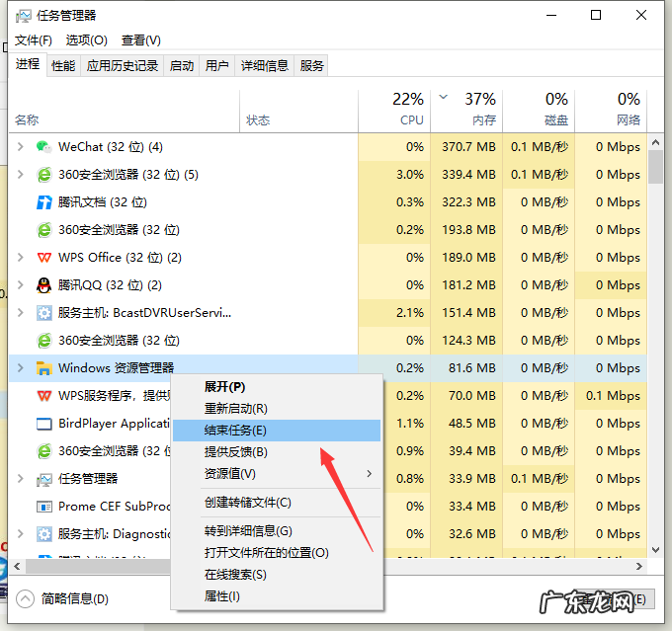This screenshot has width=672, height=631.
Task: Expand the Diagnostic service host group
Action: click(x=20, y=534)
